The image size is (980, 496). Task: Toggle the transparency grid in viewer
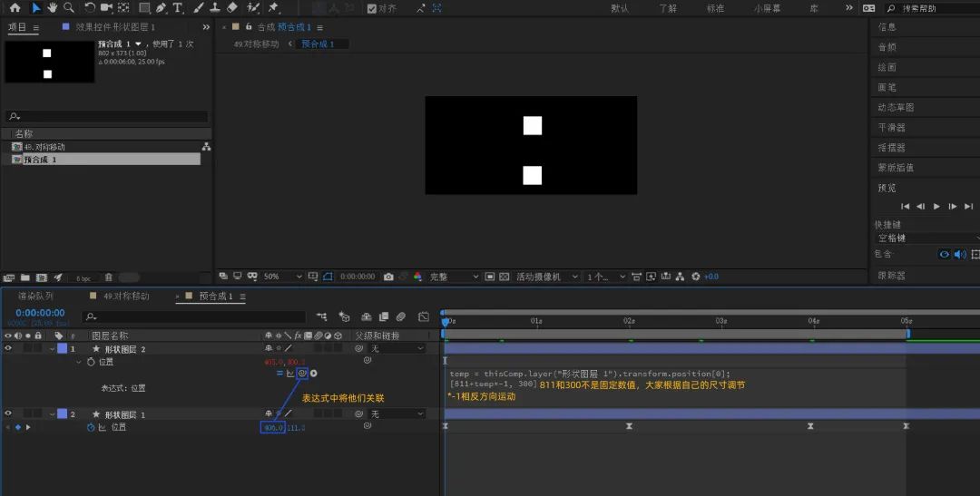point(504,277)
